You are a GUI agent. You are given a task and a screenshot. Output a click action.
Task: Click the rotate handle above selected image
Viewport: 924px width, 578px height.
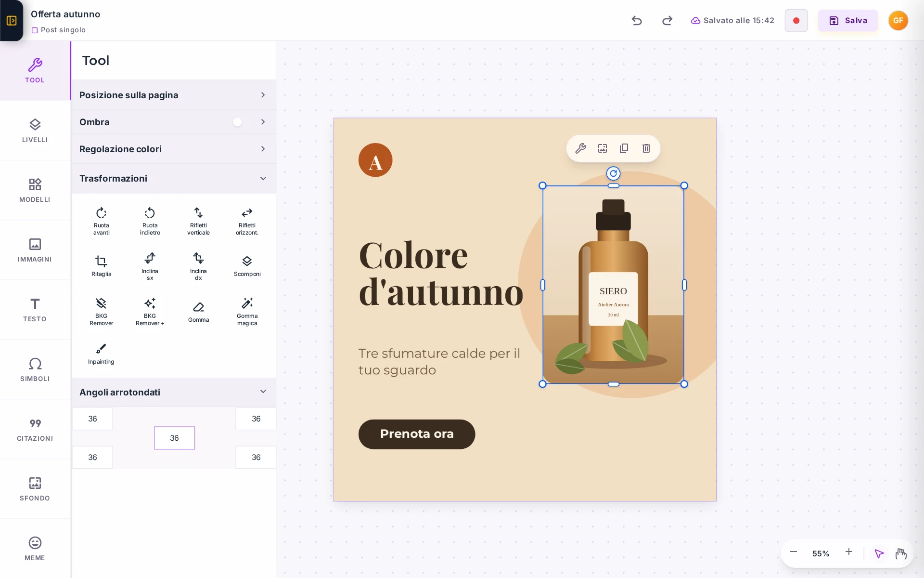click(x=613, y=173)
